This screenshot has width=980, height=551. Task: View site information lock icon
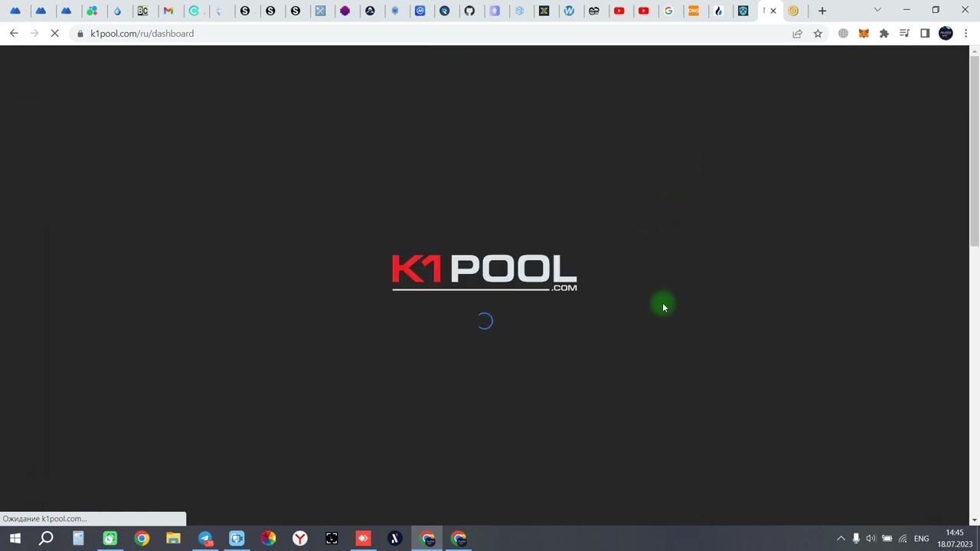click(x=80, y=34)
